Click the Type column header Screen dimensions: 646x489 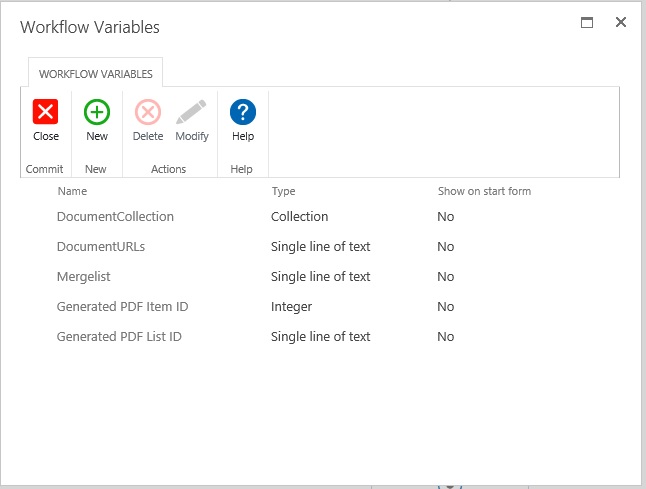pos(283,191)
